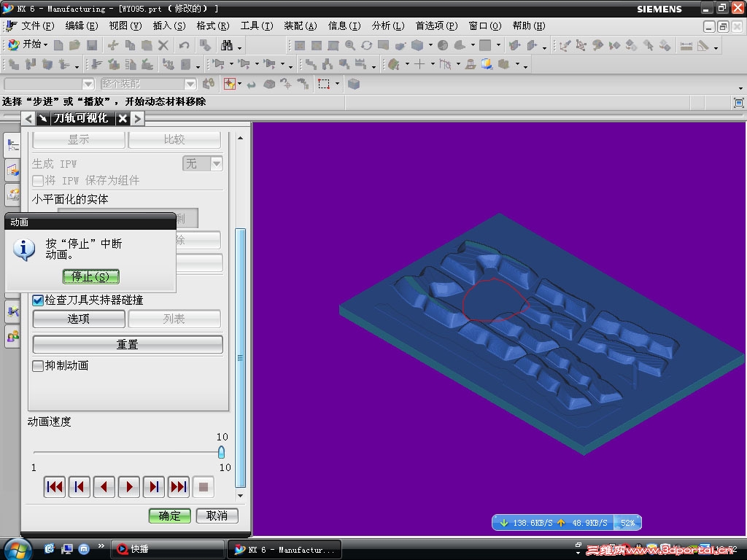Click the shaded cube rendering style icon
Viewport: 747px width, 560px height.
[417, 45]
